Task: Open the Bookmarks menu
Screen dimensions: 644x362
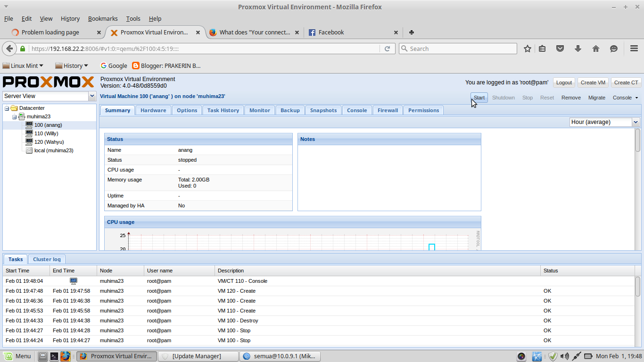Action: [103, 18]
